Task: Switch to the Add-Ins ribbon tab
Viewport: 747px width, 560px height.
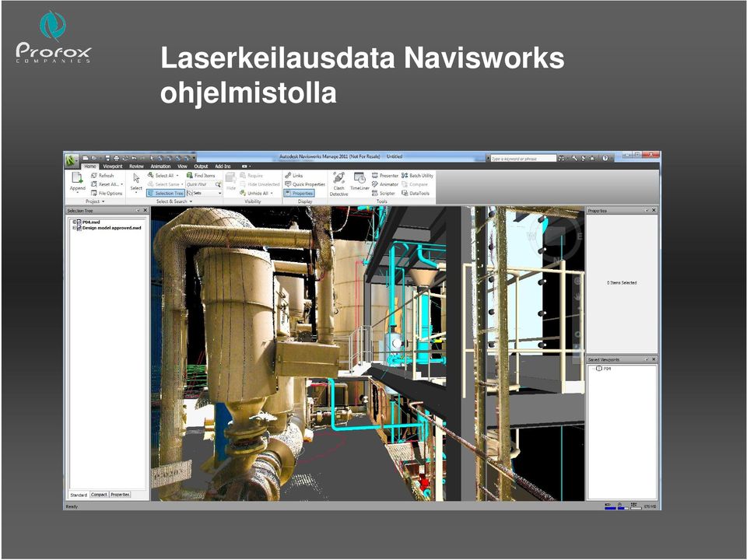Action: point(223,166)
